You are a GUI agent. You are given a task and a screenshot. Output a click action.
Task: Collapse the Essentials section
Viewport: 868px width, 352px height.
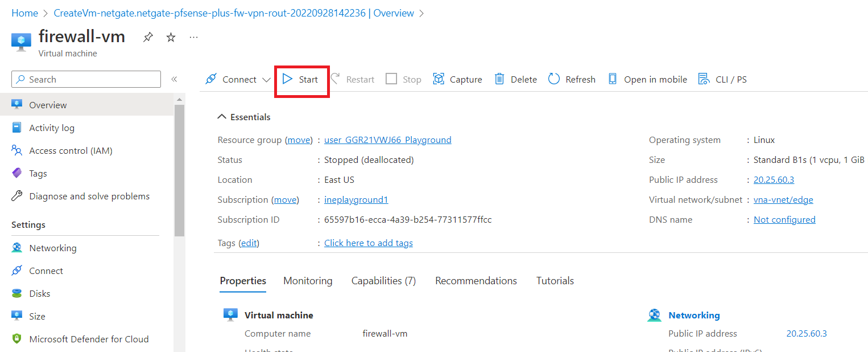pyautogui.click(x=222, y=117)
